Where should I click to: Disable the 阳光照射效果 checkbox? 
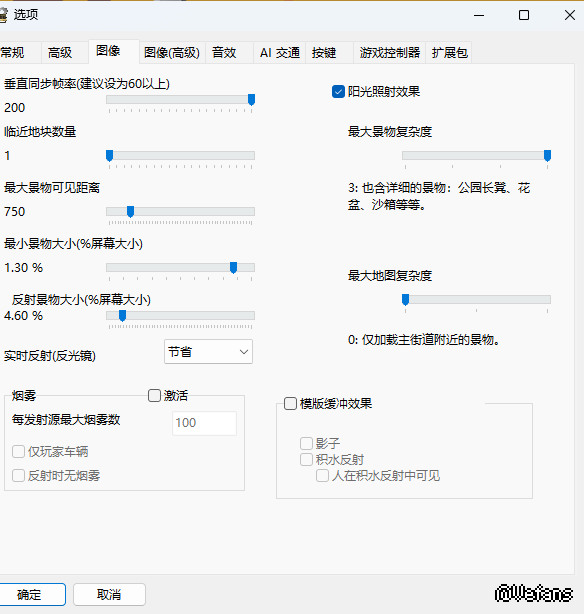tap(338, 92)
